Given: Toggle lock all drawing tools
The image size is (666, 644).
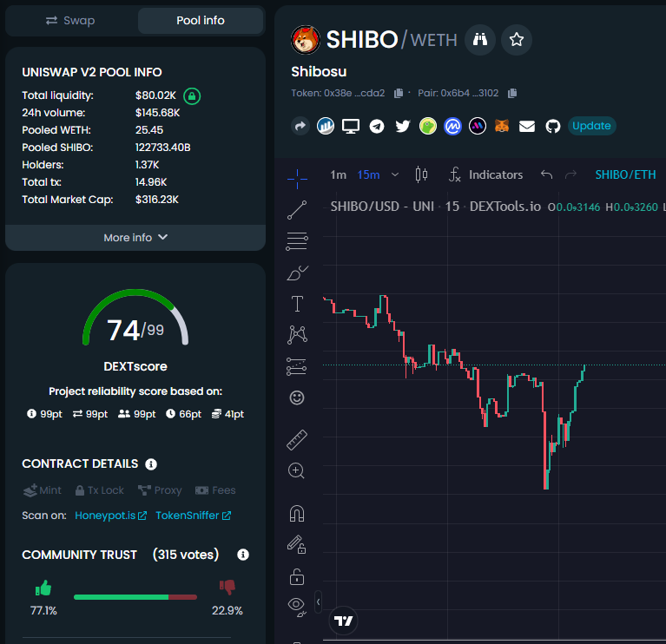Looking at the screenshot, I should [x=297, y=577].
